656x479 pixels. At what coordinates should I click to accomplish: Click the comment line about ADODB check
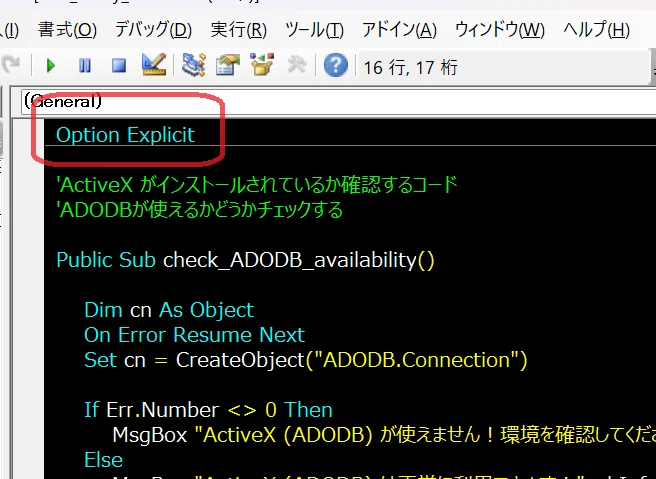coord(200,210)
